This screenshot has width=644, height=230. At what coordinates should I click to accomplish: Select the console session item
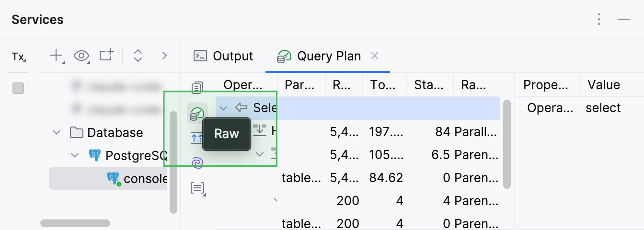pos(108,178)
